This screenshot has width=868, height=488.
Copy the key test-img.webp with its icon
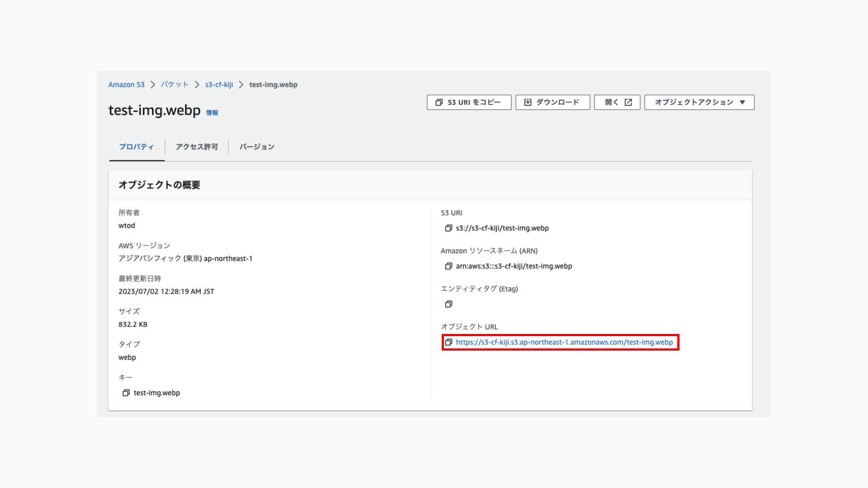(126, 393)
